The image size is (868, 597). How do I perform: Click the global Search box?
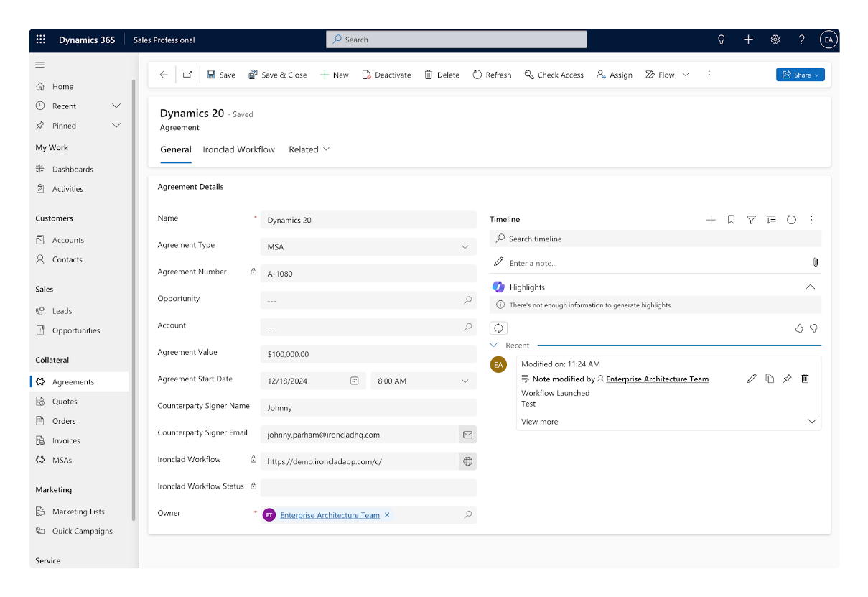click(x=457, y=40)
